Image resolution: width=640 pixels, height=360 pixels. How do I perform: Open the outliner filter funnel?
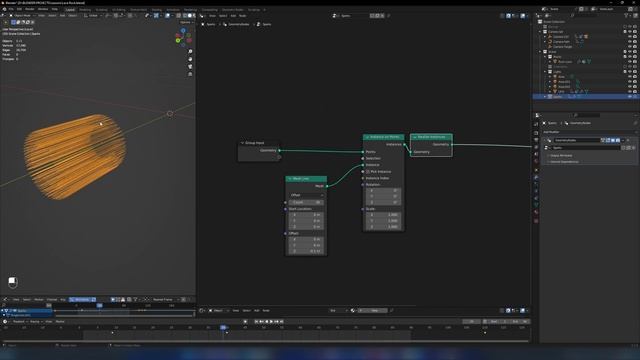tap(627, 16)
